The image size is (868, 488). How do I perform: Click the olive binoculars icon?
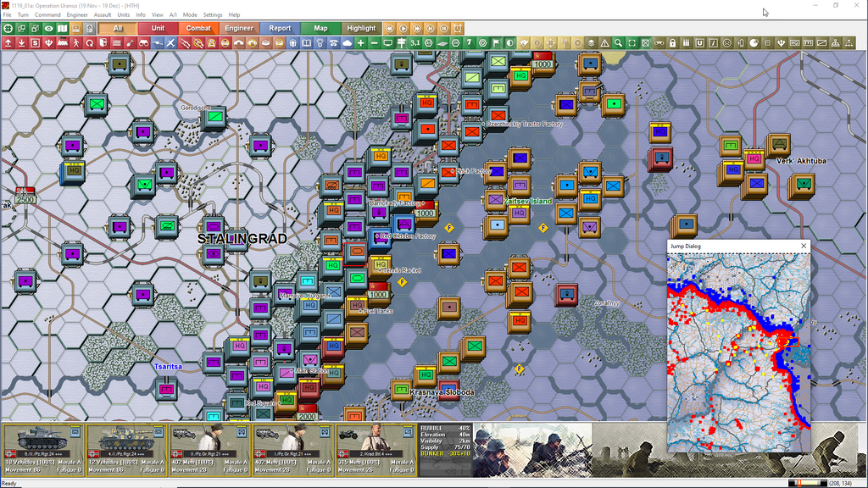point(659,42)
